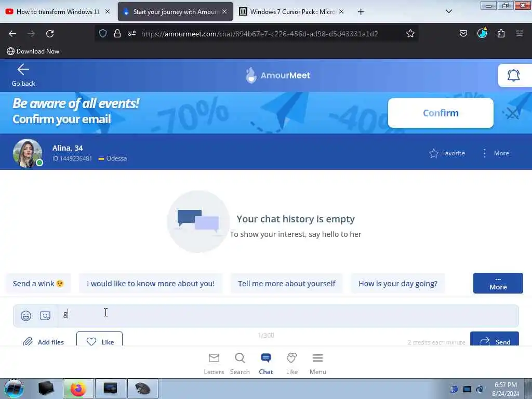The image size is (532, 399).
Task: Click the tray display icon
Action: pyautogui.click(x=467, y=389)
